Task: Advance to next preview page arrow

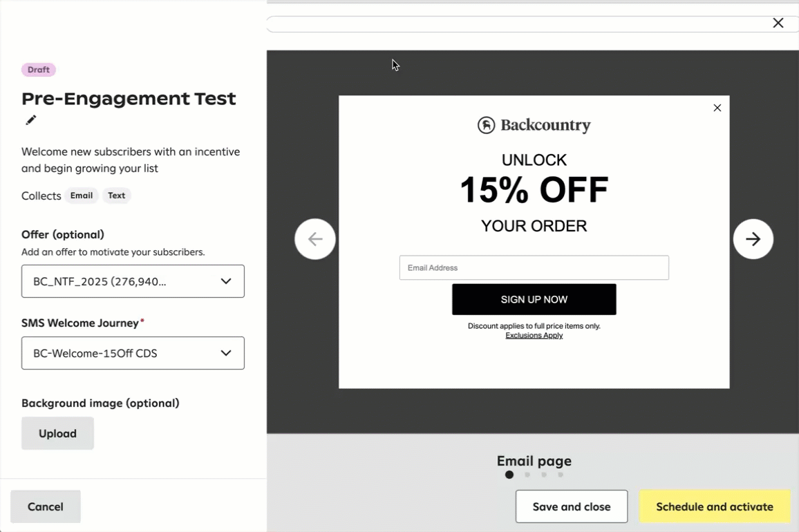Action: [753, 239]
